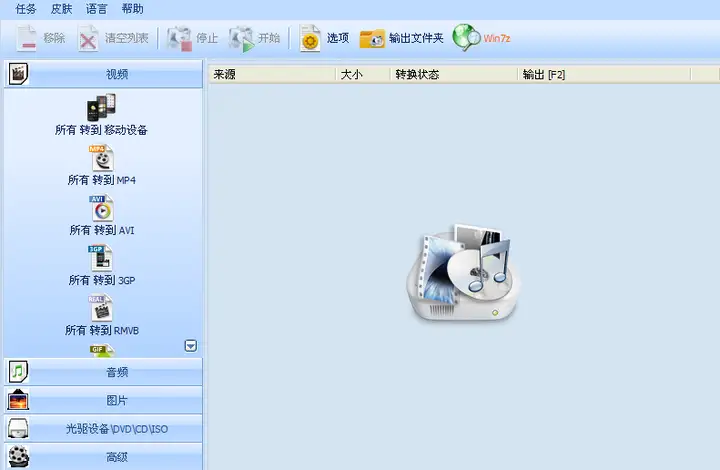
Task: Click the 输出 [F2] column header
Action: 604,74
